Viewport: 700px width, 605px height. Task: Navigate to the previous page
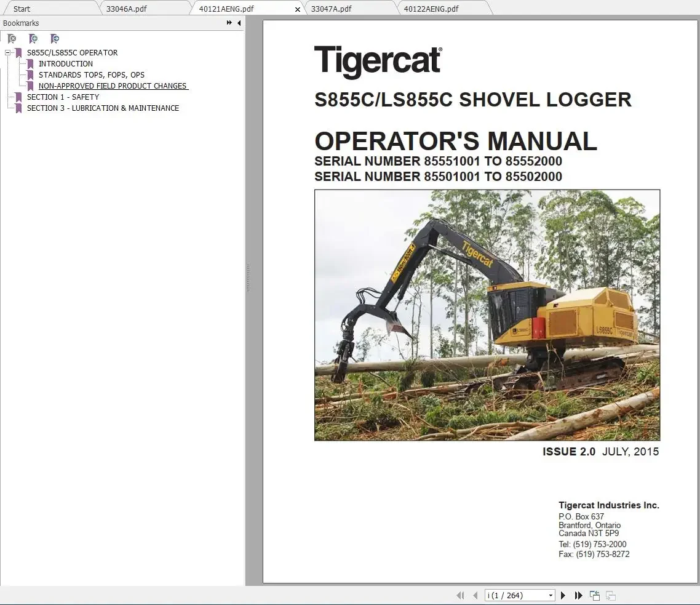475,595
